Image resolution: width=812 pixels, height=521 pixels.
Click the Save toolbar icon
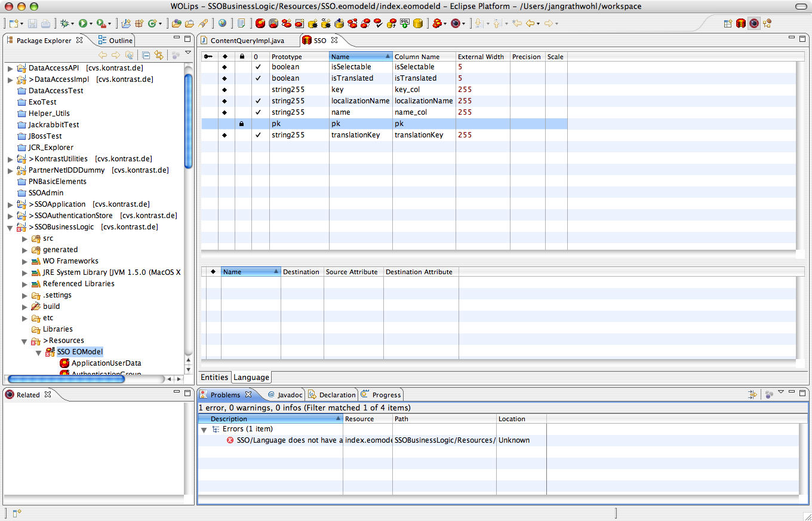(32, 23)
